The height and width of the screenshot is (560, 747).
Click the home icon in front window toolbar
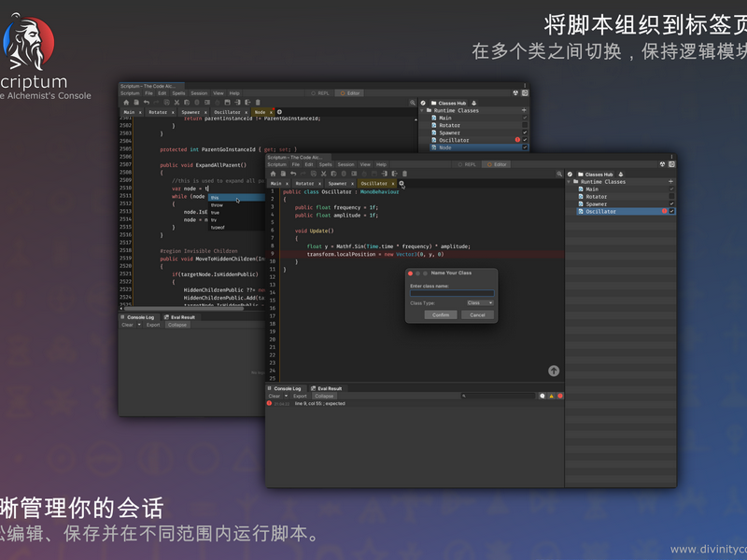click(273, 174)
